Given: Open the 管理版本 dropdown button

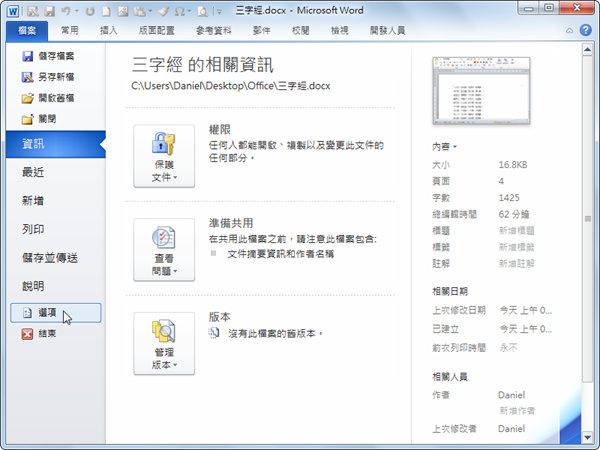Looking at the screenshot, I should point(164,343).
